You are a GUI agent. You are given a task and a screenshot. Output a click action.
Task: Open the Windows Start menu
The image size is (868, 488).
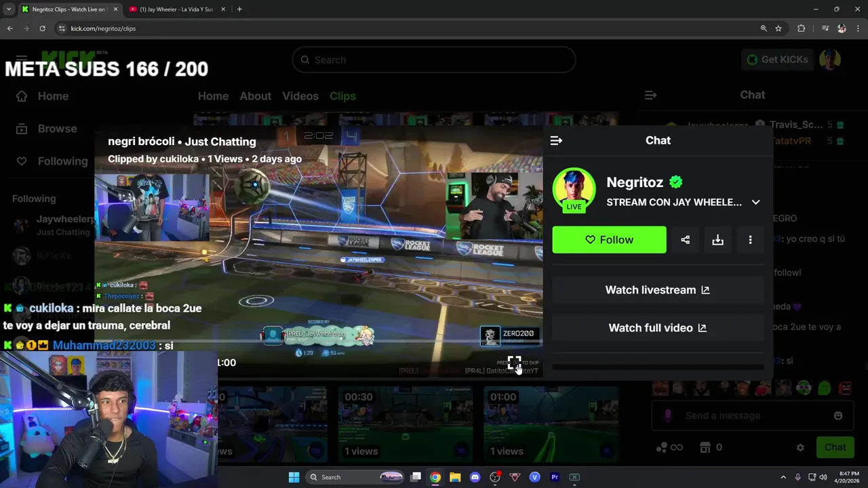pos(294,477)
